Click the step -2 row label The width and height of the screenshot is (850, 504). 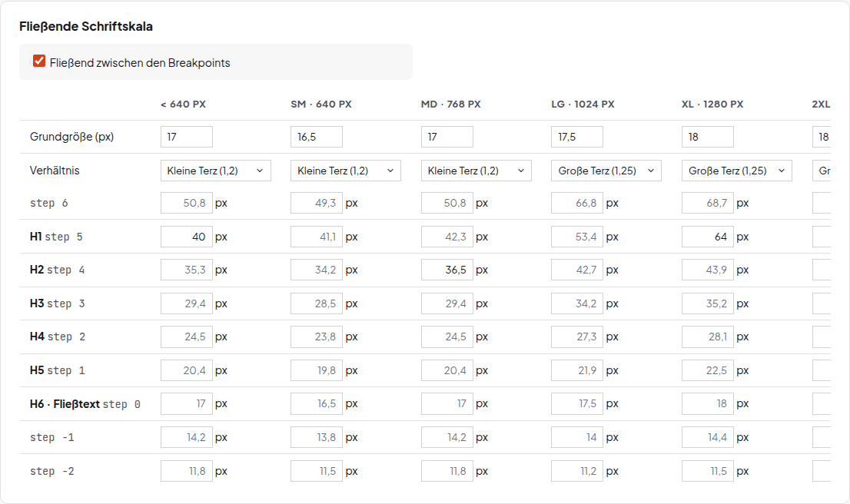tap(52, 472)
